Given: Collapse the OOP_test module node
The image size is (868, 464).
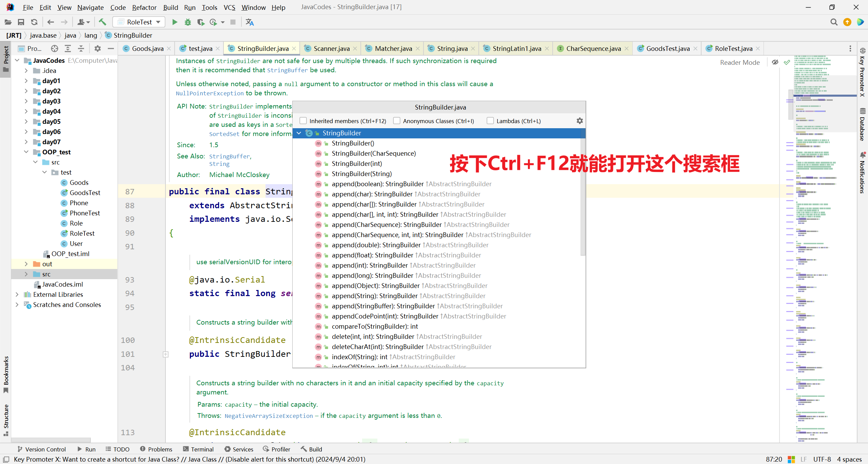Looking at the screenshot, I should coord(26,152).
